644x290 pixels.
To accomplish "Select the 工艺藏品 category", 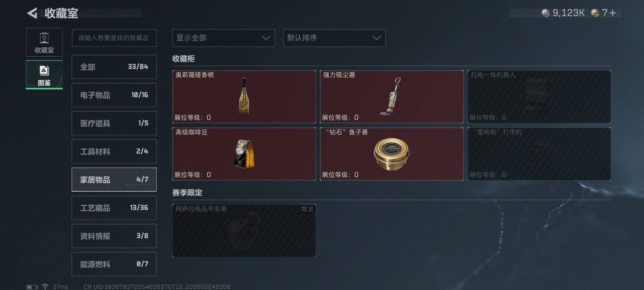I will 114,208.
